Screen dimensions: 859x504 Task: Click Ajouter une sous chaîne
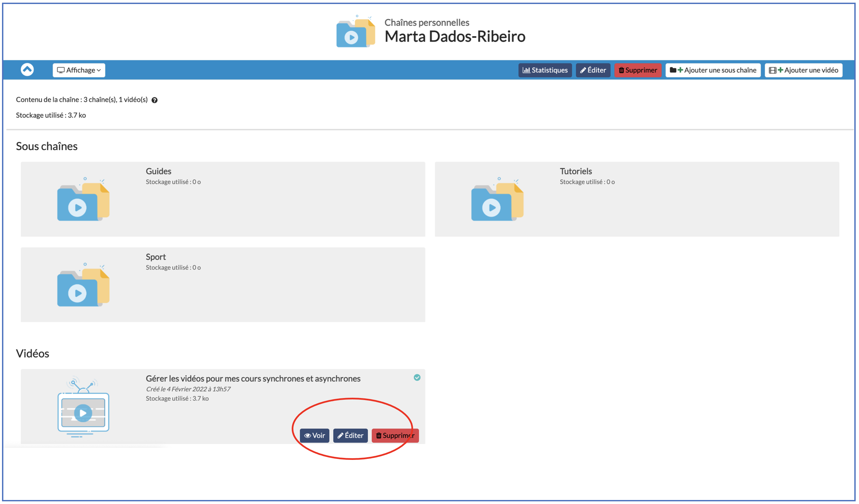pyautogui.click(x=713, y=70)
